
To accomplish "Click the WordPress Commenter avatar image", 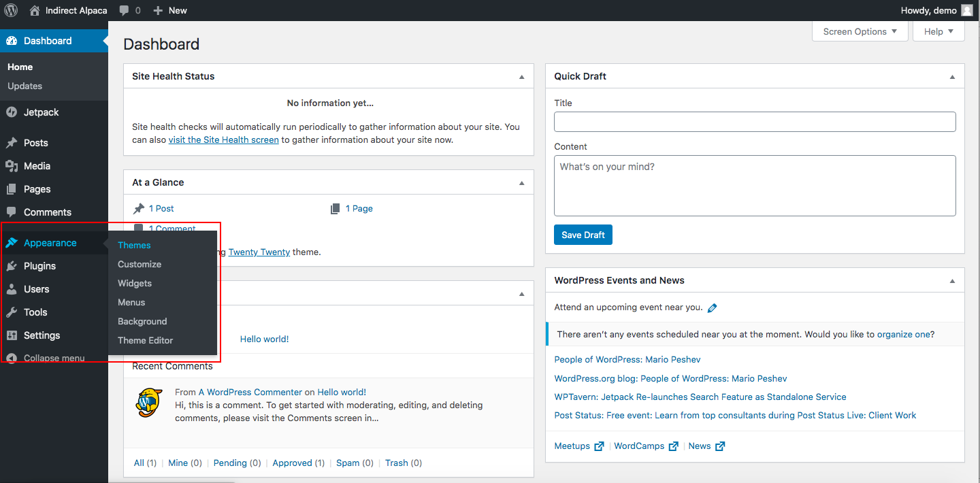I will (x=149, y=403).
